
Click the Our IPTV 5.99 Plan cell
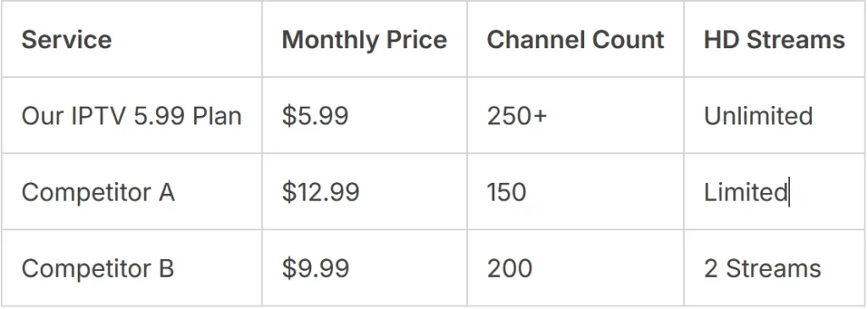[x=131, y=115]
